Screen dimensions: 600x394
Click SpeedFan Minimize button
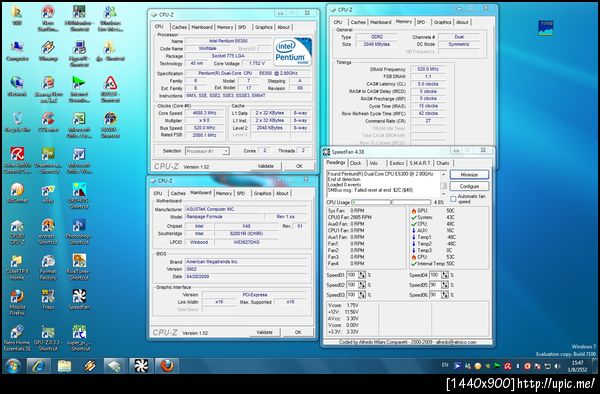point(469,174)
